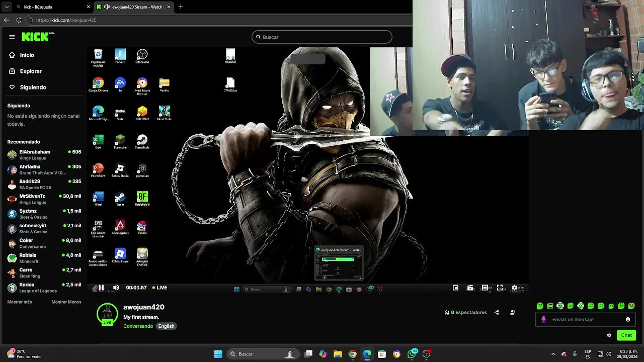Open Coker recommended channel

(44, 243)
